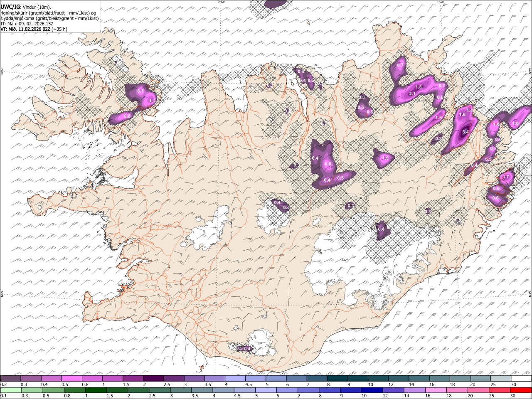Click the '15W' longitude label

coord(440,2)
